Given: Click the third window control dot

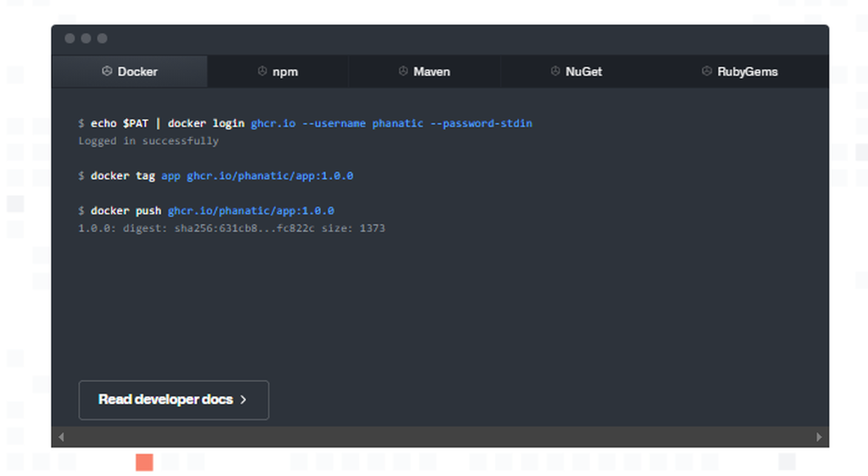Looking at the screenshot, I should click(x=102, y=38).
